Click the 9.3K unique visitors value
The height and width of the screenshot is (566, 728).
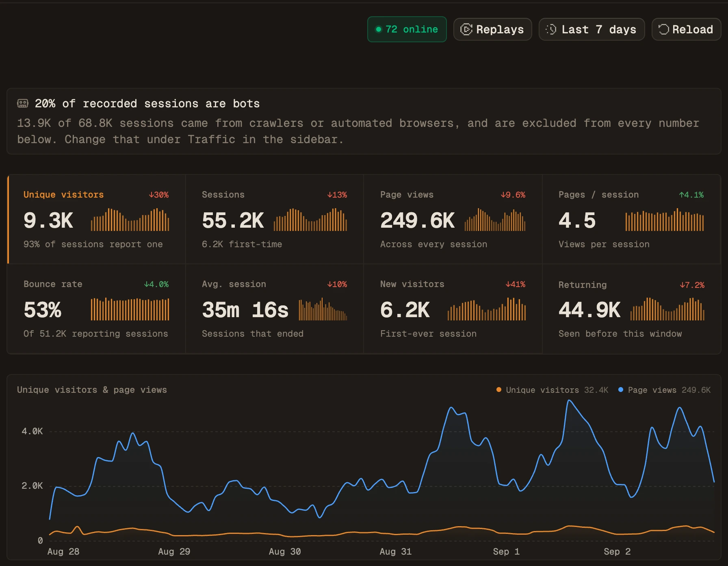tap(48, 220)
